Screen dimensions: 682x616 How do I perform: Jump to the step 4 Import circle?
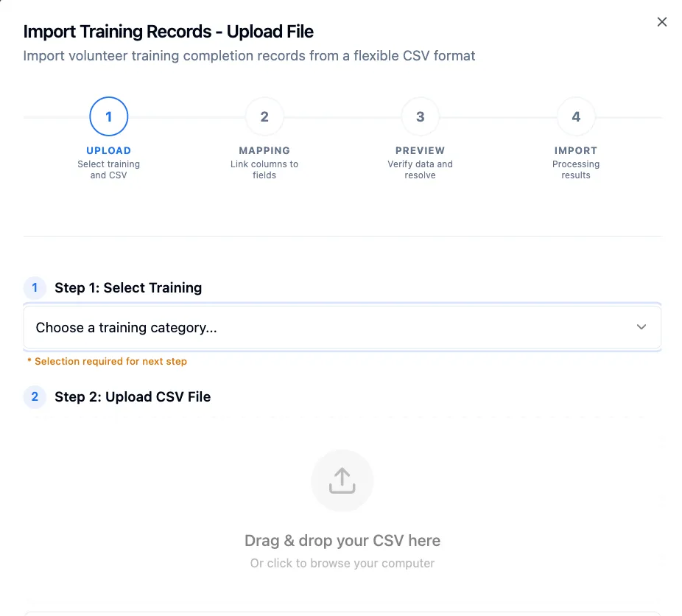pos(576,117)
